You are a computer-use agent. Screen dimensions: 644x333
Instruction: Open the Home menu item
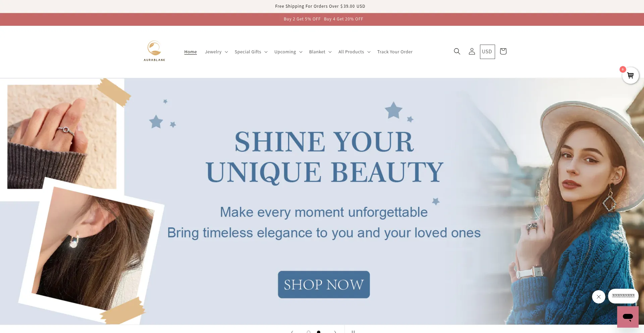[190, 52]
